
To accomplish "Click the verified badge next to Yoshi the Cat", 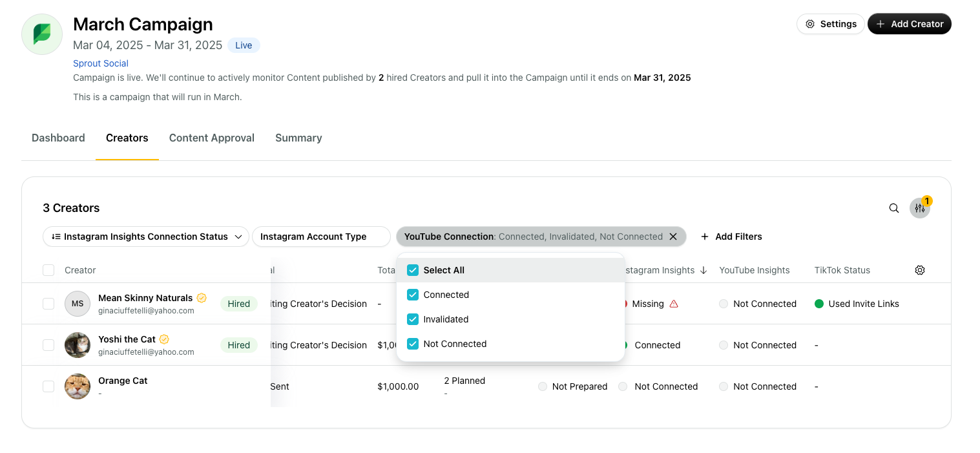I will (x=163, y=339).
